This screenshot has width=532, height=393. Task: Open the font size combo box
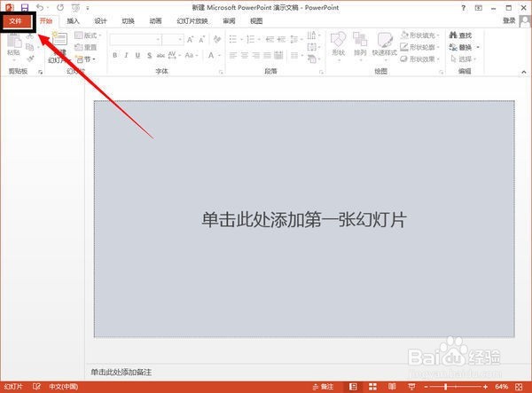[173, 40]
